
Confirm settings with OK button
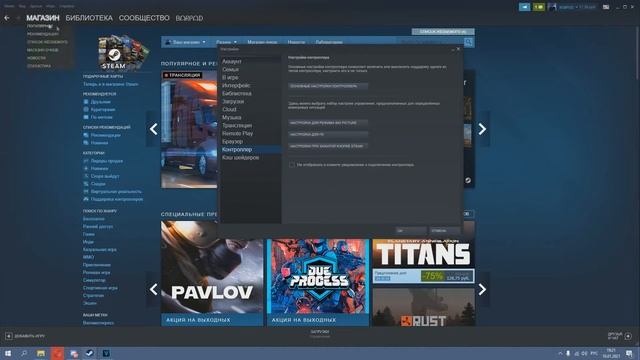[411, 231]
